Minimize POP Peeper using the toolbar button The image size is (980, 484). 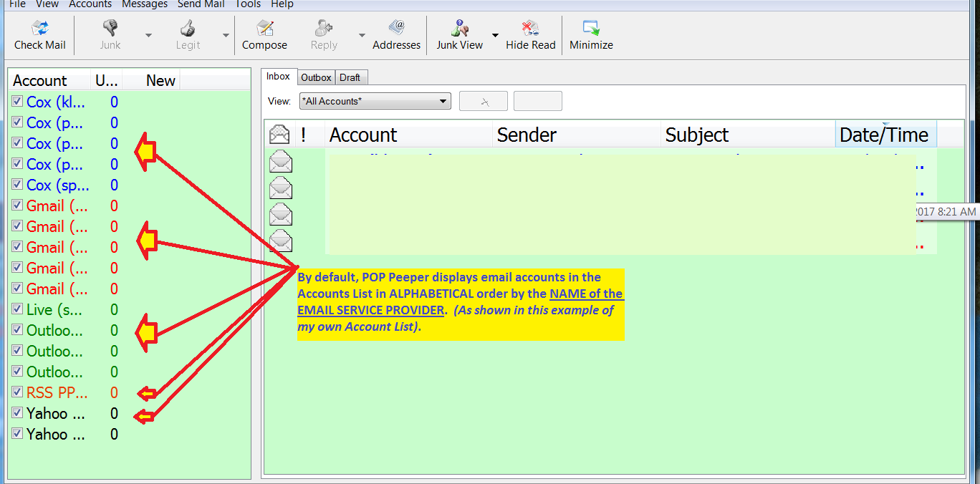591,35
